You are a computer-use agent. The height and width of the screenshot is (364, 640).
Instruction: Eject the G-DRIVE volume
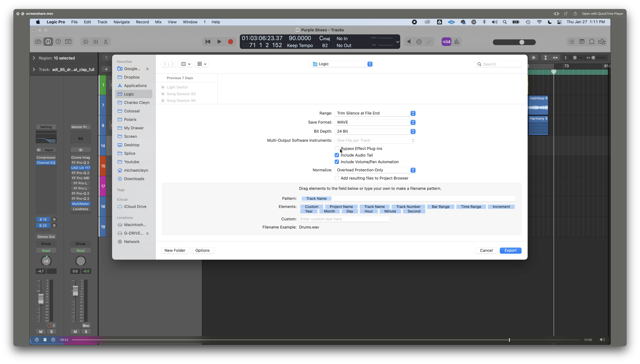pyautogui.click(x=147, y=233)
